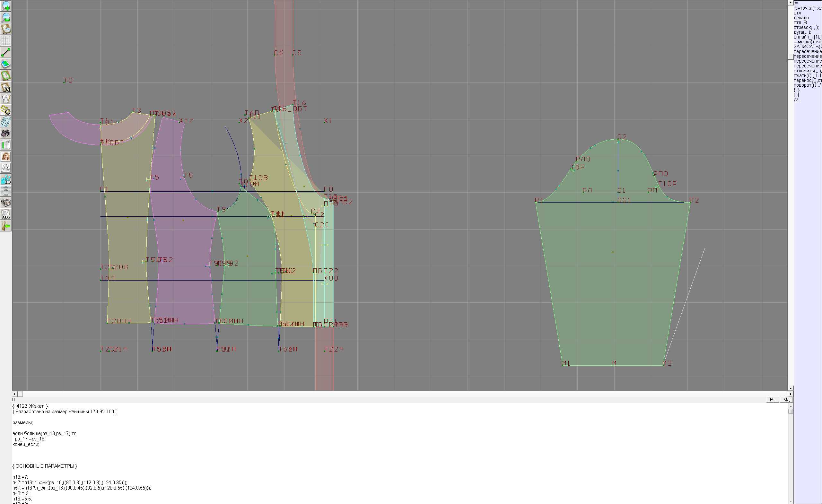Click canvas vertical scrollbar down arrow
Viewport: 822px width, 504px height.
[x=790, y=388]
